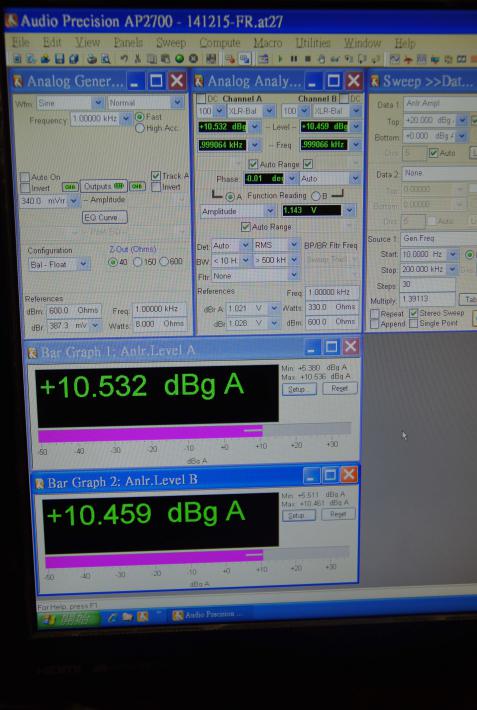Open the Fltr None filter dropdown
This screenshot has height=710, width=477.
294,275
